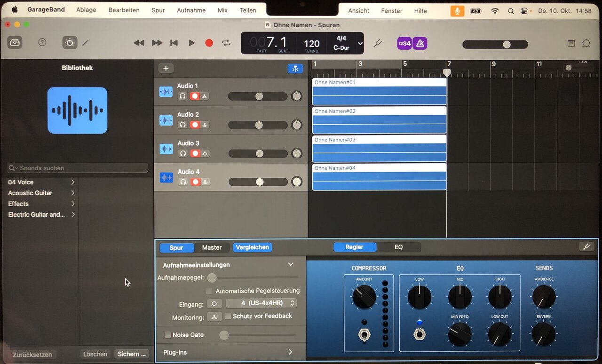Toggle the Library panel button
Viewport: 602px width, 364px height.
[x=15, y=43]
